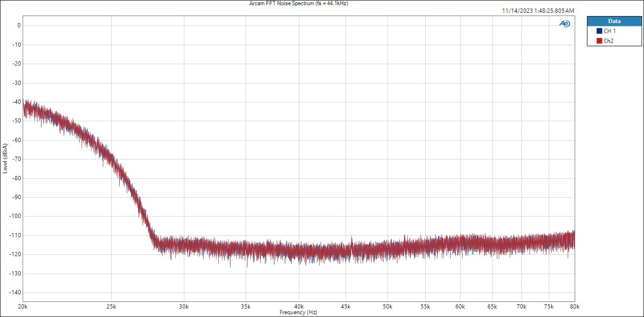
Task: Click the 60k frequency axis label
Action: tap(460, 306)
